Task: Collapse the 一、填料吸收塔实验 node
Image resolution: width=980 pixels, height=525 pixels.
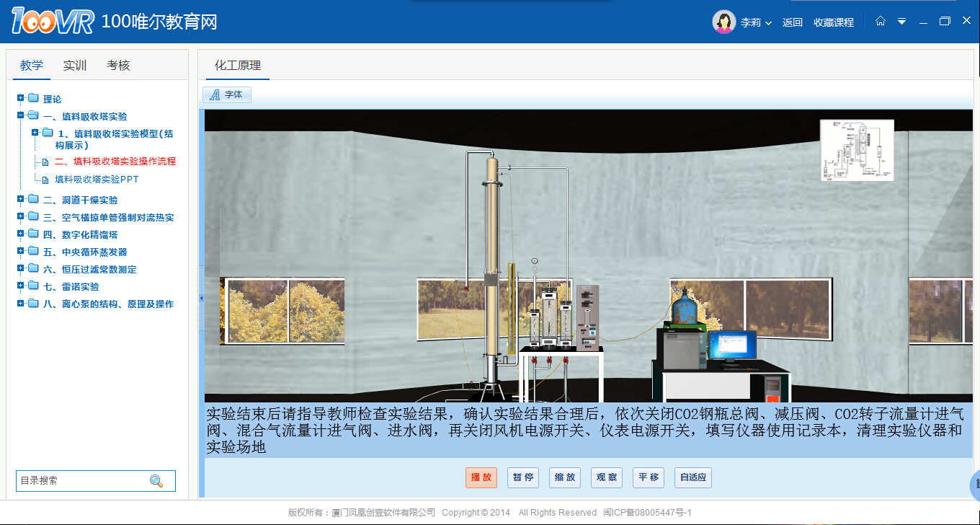Action: 21,116
